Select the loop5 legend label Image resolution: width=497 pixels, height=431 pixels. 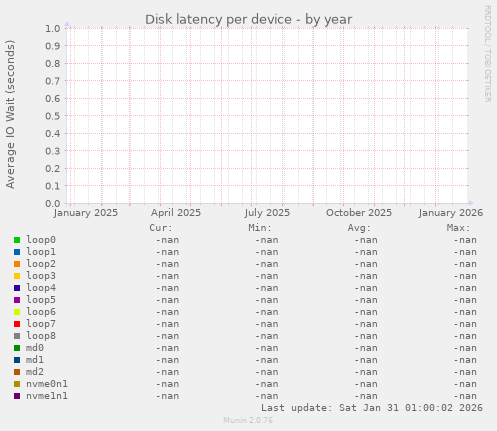[x=41, y=300]
